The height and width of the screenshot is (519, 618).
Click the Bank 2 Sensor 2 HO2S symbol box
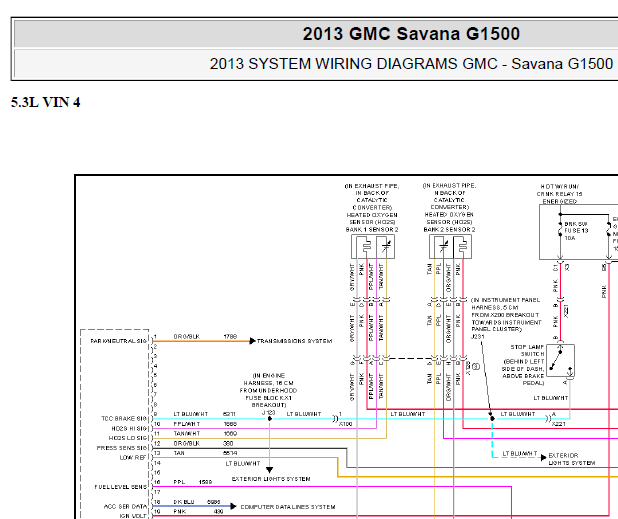[x=450, y=247]
